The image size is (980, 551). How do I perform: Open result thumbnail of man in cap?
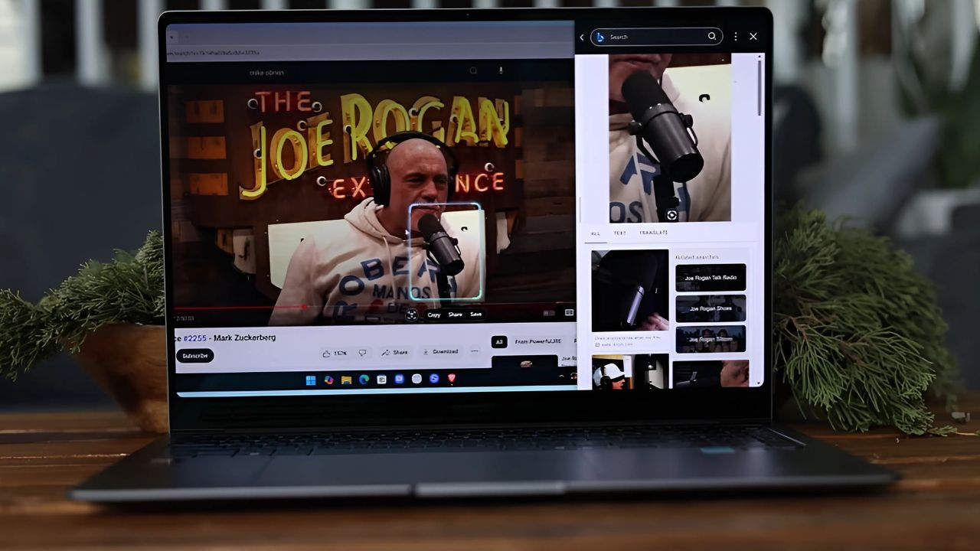(629, 370)
